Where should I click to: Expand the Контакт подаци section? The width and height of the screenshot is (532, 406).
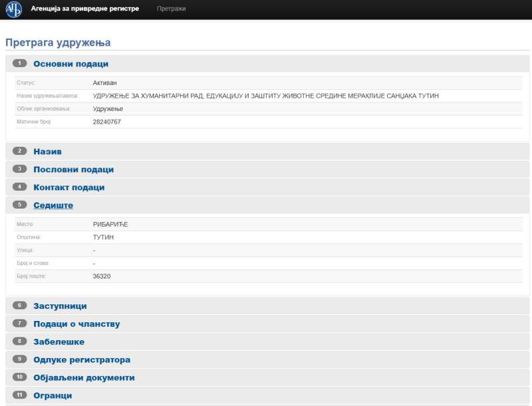tap(68, 187)
